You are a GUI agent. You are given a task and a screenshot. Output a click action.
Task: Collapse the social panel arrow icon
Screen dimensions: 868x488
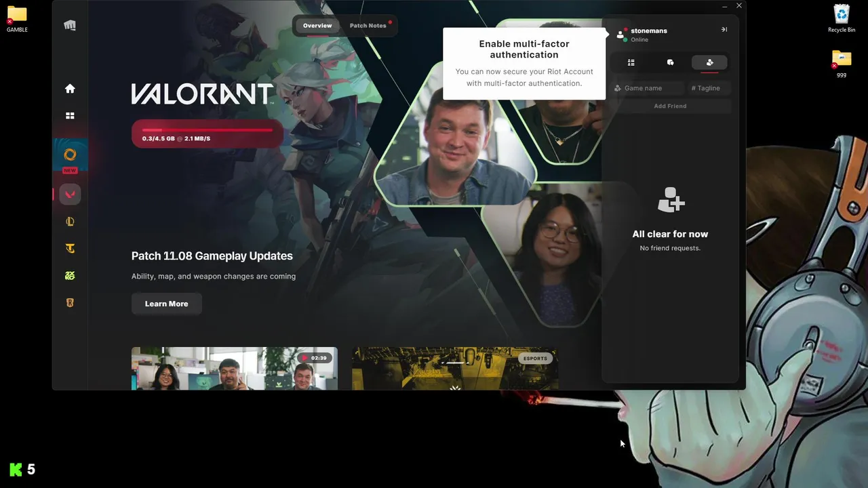724,29
